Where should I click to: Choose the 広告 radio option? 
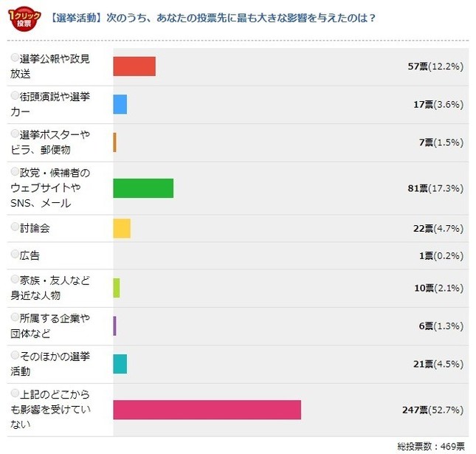click(x=15, y=255)
